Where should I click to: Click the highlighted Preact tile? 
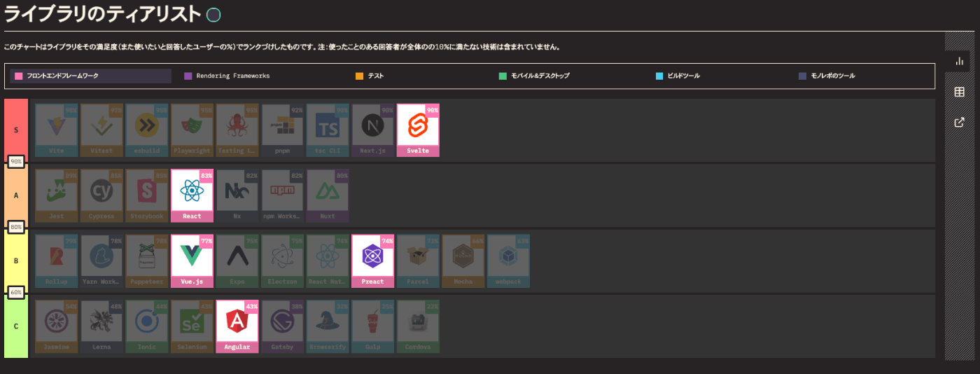pos(373,261)
